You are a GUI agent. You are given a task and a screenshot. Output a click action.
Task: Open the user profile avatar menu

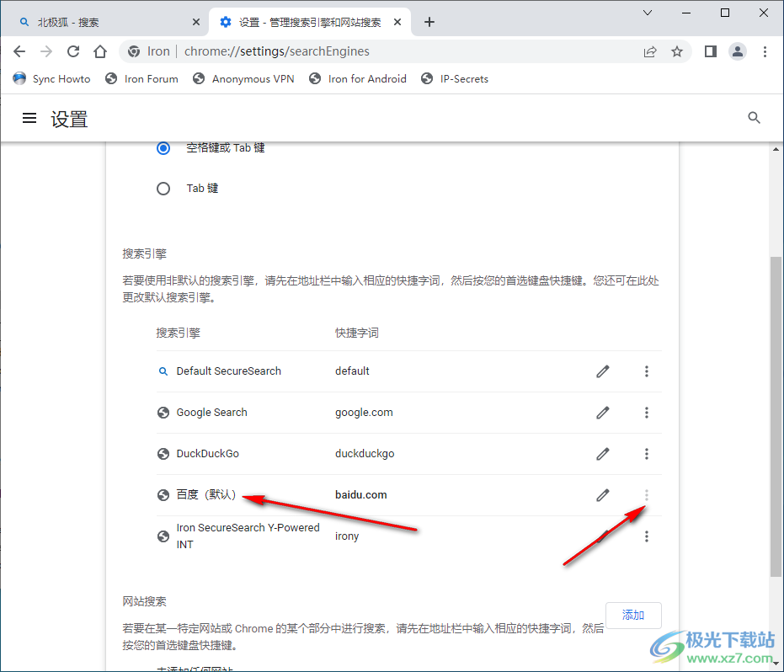[738, 51]
